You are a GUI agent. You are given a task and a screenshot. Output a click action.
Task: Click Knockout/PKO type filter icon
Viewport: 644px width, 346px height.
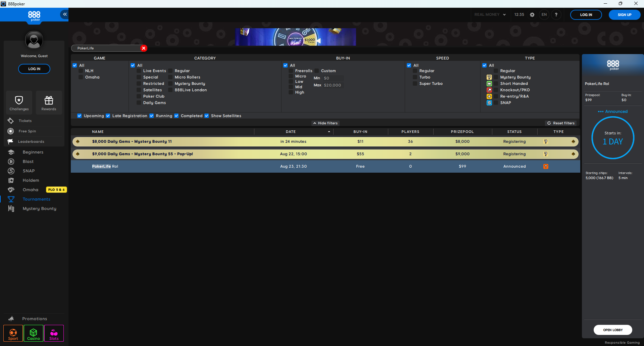(x=489, y=90)
